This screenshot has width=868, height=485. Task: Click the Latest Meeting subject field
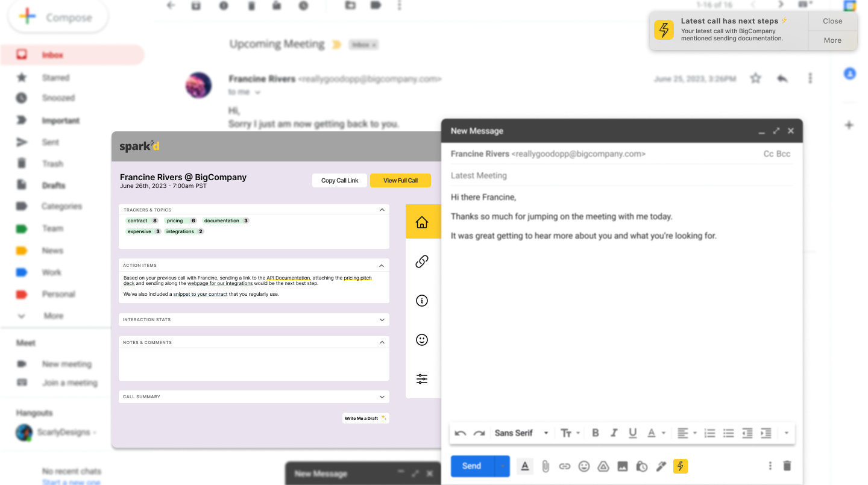pyautogui.click(x=621, y=175)
